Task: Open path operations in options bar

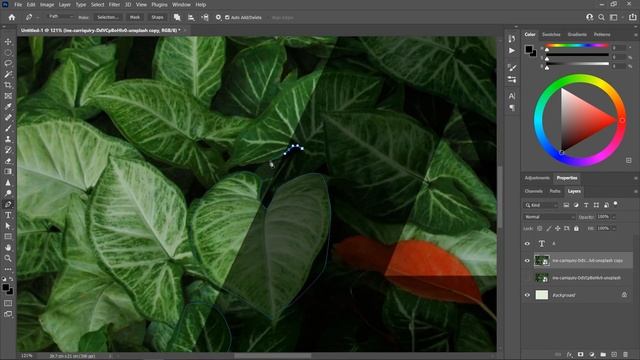Action: 177,17
